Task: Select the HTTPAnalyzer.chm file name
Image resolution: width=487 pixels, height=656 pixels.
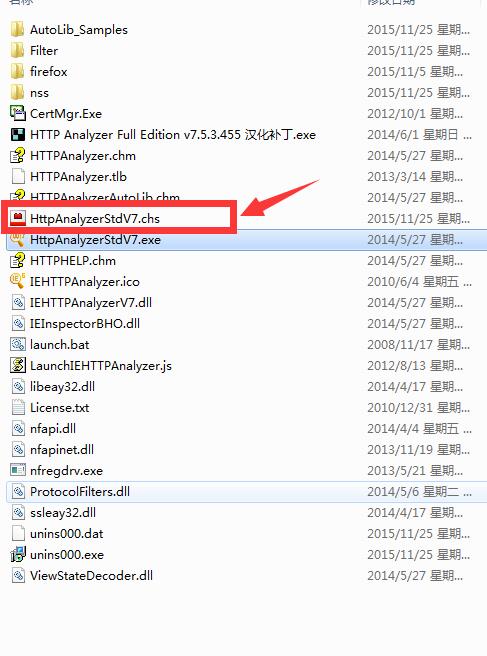Action: click(83, 156)
